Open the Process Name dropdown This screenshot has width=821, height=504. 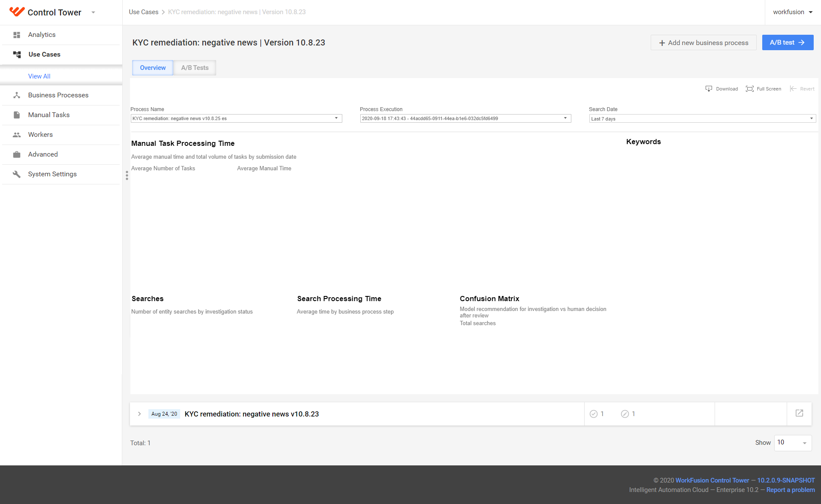(236, 118)
